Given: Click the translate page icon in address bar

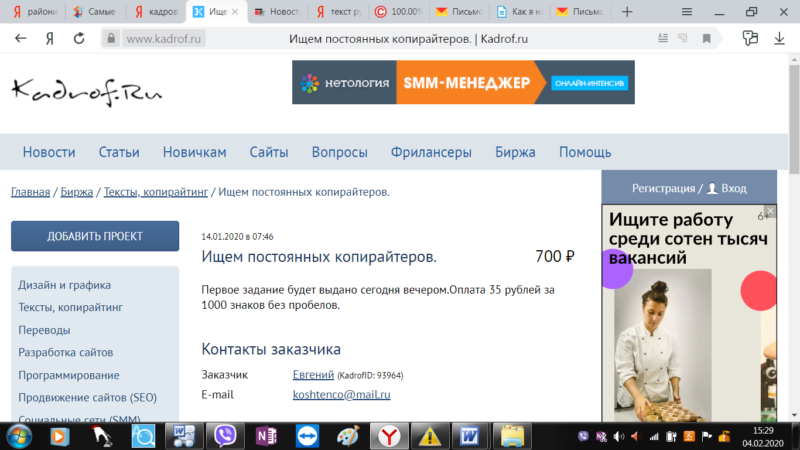Looking at the screenshot, I should coord(683,38).
